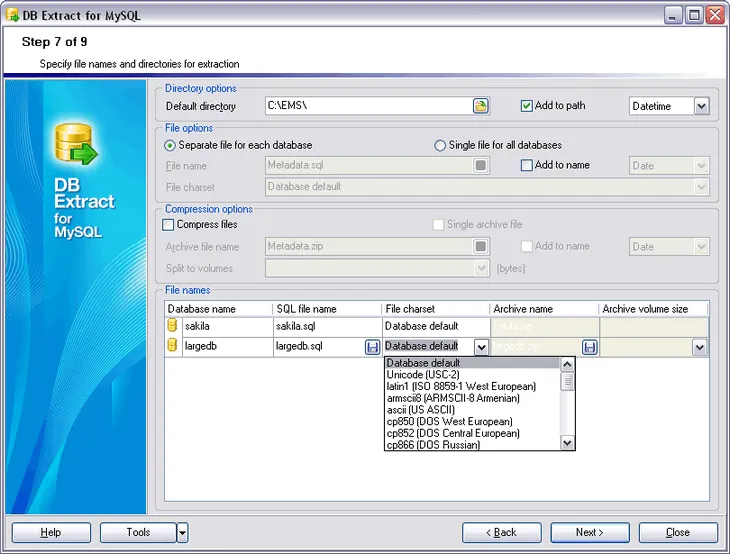Select Separate file for each database

[170, 145]
